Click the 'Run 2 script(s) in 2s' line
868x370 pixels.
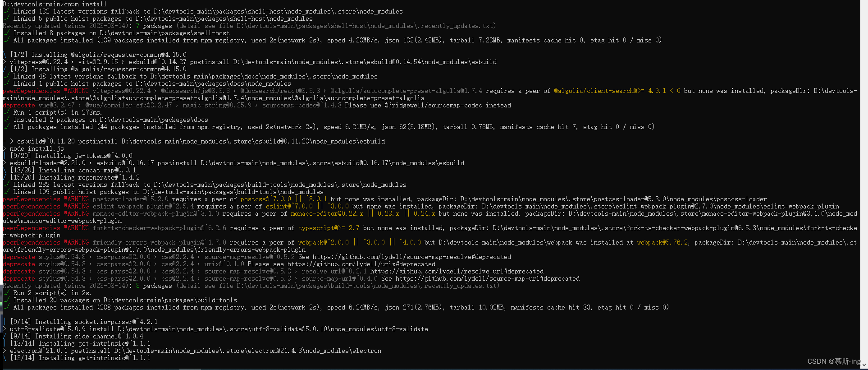pos(52,293)
